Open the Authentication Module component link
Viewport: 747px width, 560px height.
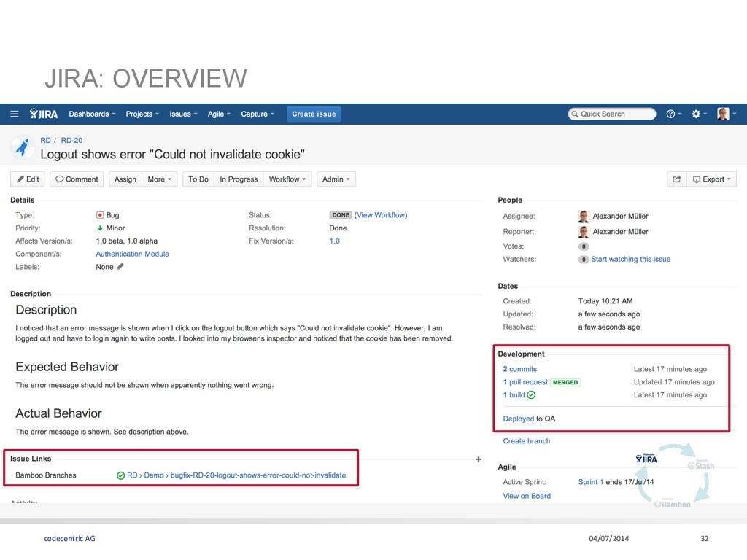[x=133, y=254]
